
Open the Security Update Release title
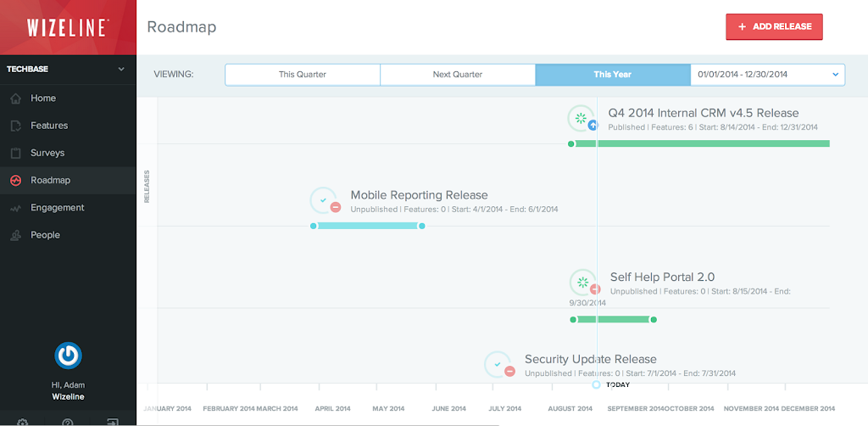[x=590, y=359]
